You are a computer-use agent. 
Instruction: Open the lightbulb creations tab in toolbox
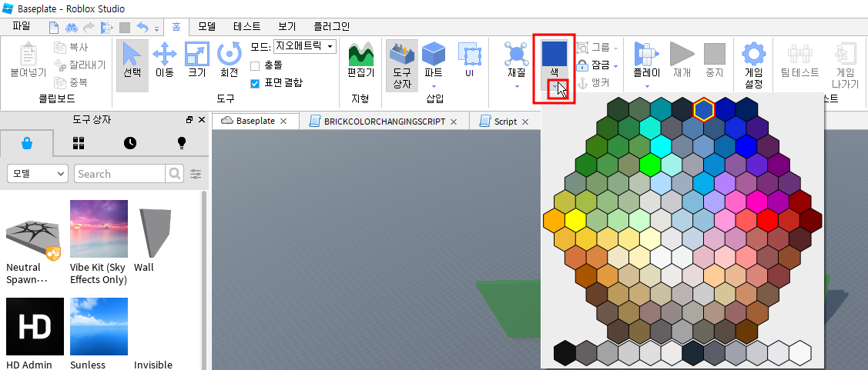coord(181,143)
